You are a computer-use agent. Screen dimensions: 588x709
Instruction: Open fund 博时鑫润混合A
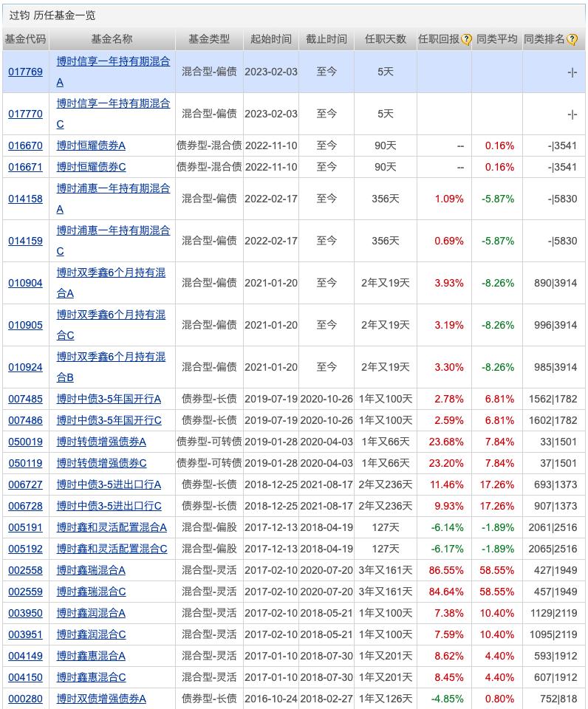[91, 613]
